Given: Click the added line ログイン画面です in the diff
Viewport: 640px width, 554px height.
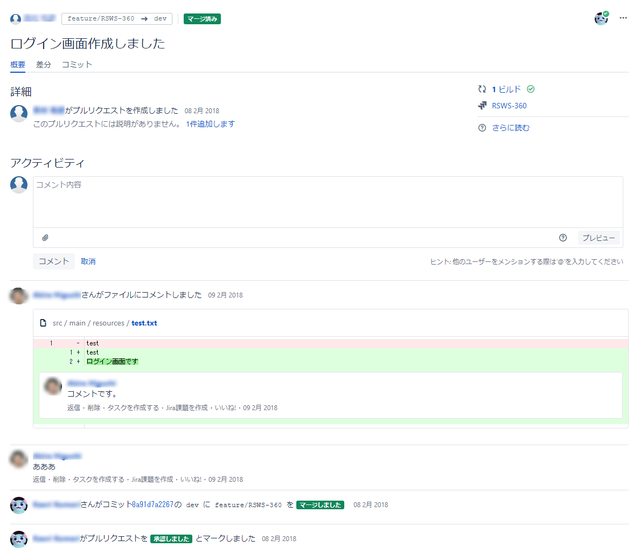Looking at the screenshot, I should coord(112,361).
